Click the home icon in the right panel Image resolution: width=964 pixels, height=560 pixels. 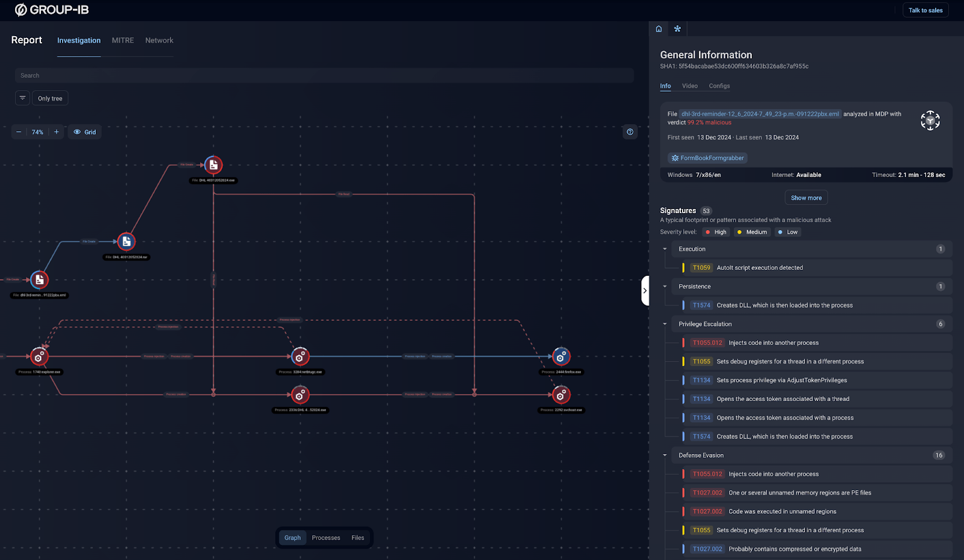(x=659, y=29)
